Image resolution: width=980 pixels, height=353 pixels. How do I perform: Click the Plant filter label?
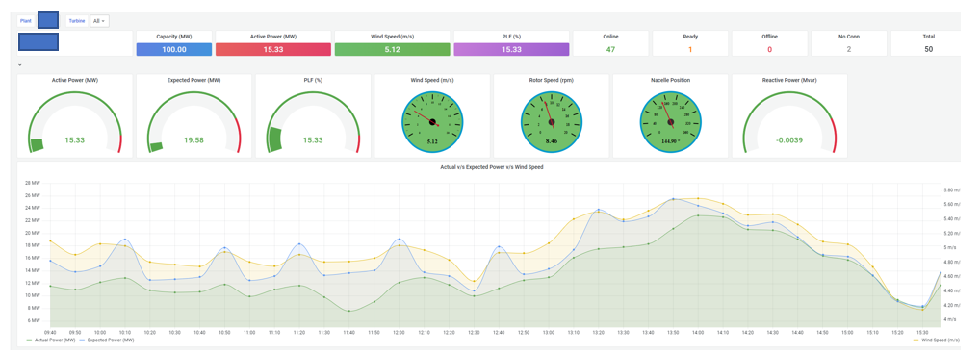pos(26,21)
